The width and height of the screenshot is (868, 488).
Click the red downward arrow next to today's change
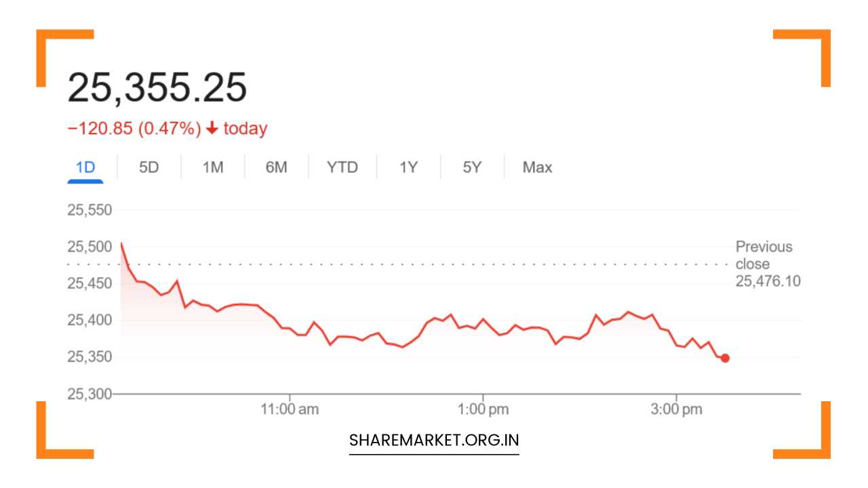[x=214, y=127]
